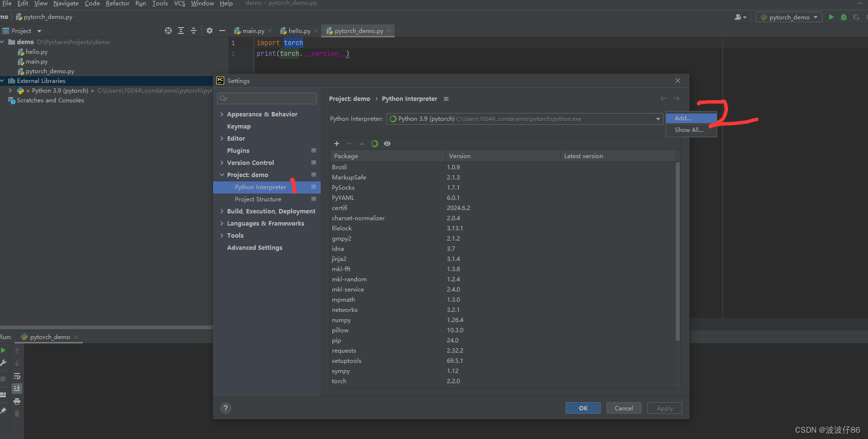Hide the Project tool window with minus icon

[222, 31]
